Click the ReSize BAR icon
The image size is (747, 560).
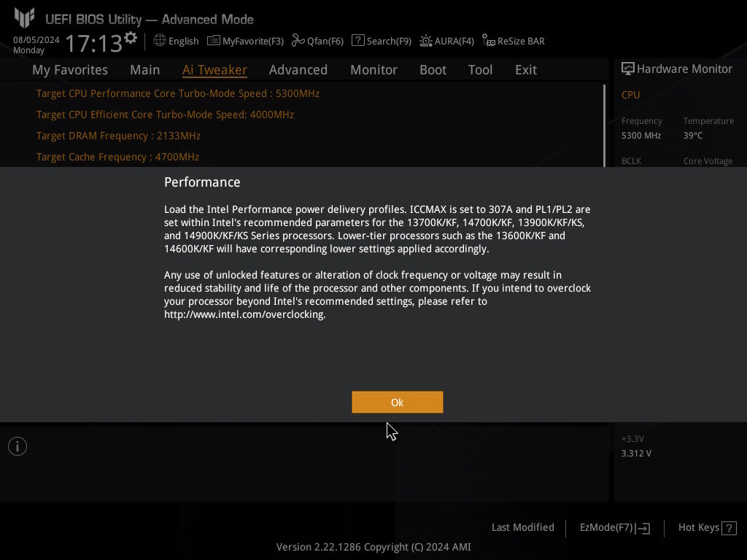(x=489, y=41)
